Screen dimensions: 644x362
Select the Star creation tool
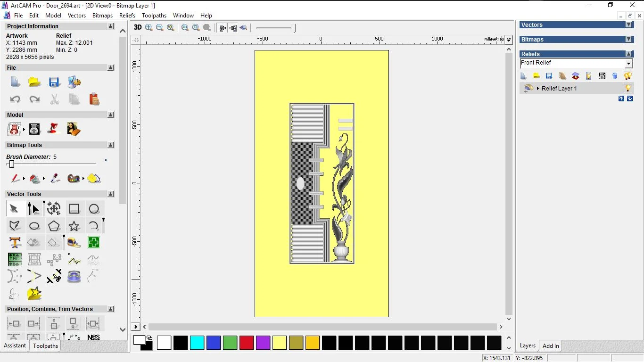(74, 226)
